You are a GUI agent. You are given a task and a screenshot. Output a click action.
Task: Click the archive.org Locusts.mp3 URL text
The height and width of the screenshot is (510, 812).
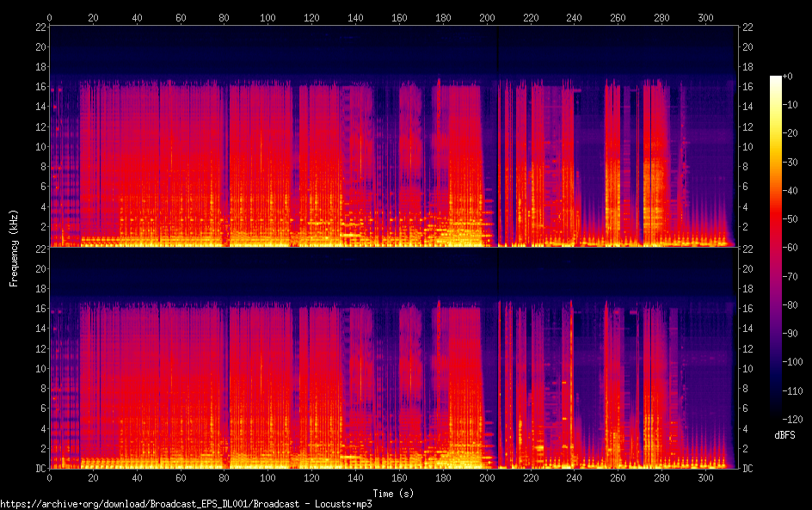tap(186, 504)
